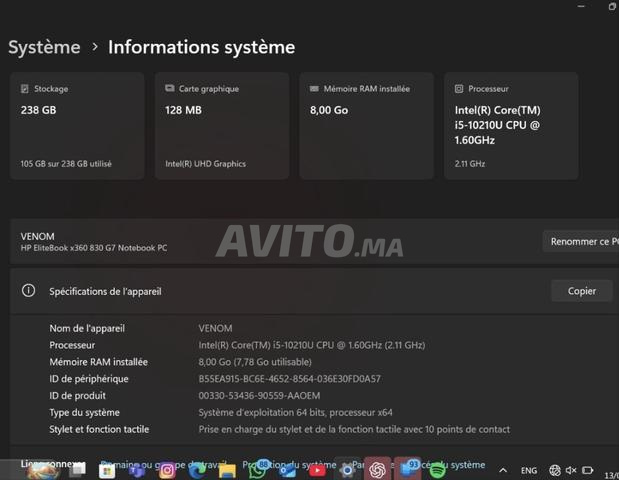Open Microsoft Teams from the taskbar
The height and width of the screenshot is (480, 619).
coord(137,471)
